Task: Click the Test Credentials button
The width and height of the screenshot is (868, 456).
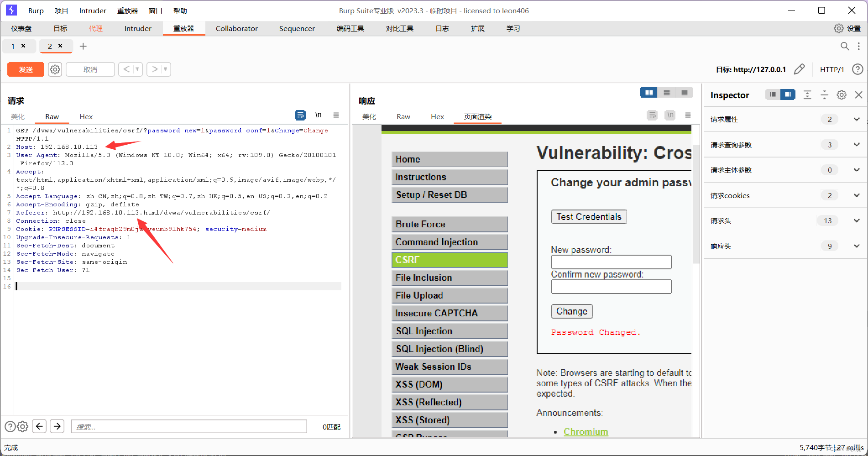Action: click(589, 216)
